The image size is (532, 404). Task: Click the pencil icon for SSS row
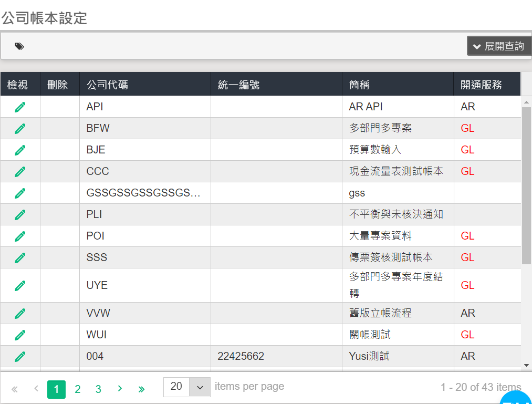point(20,257)
